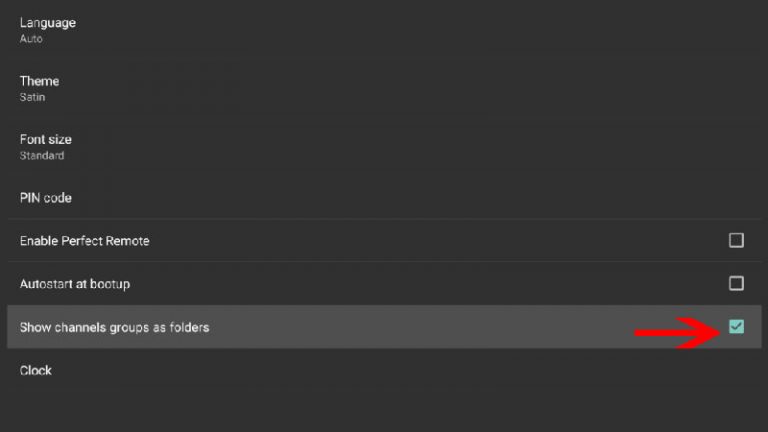Open the Language setting

(x=384, y=30)
